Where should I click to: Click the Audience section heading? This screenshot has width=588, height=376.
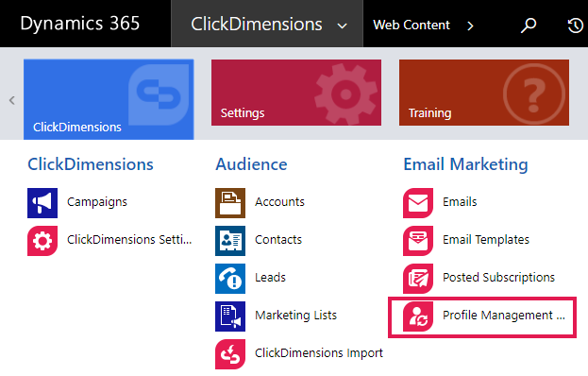(251, 164)
